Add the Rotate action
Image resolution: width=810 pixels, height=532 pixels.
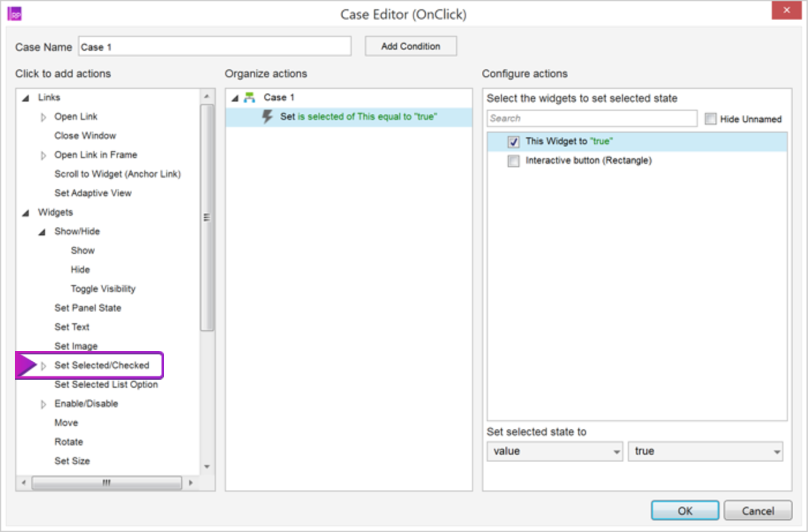(x=69, y=441)
